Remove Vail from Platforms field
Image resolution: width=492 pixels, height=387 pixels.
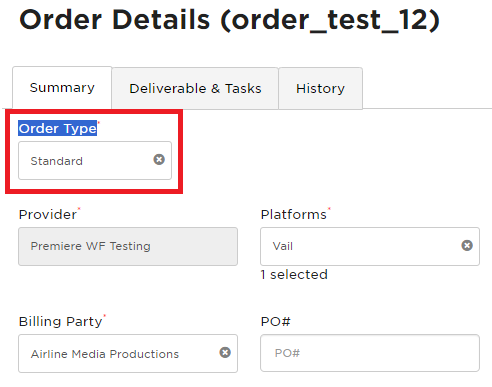pyautogui.click(x=467, y=246)
